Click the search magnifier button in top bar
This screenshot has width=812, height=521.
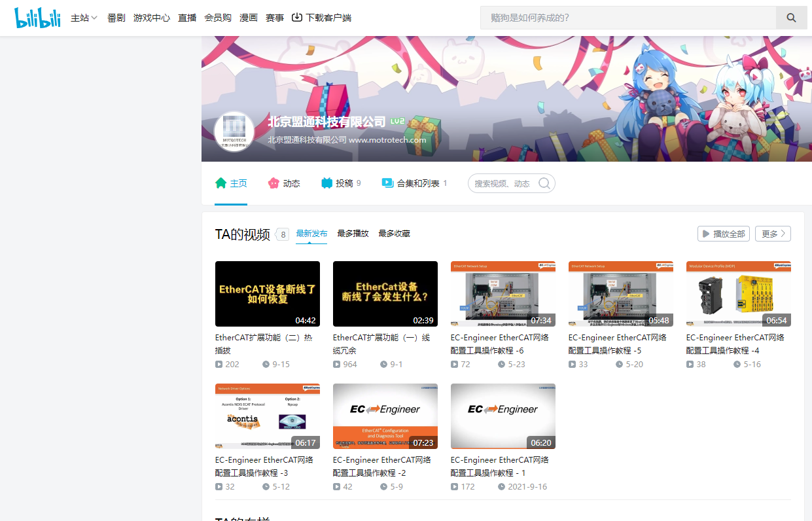[x=792, y=18]
